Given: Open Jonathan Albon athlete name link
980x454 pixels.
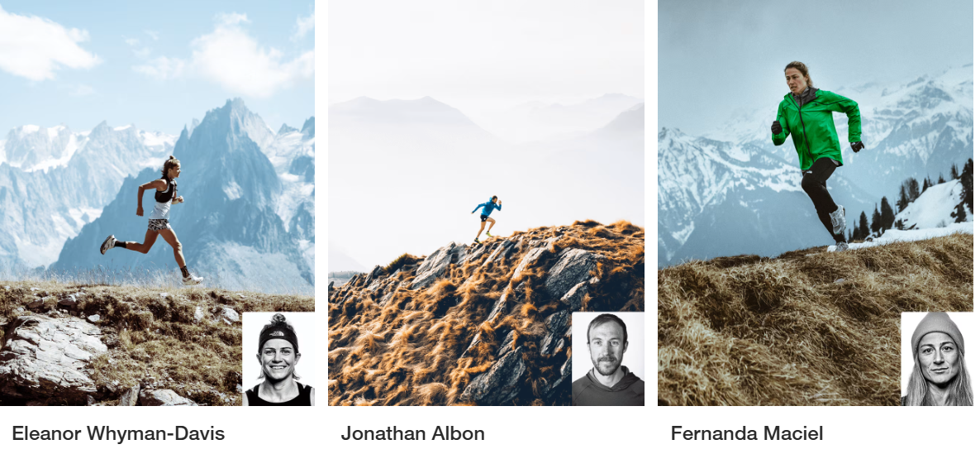Looking at the screenshot, I should click(x=412, y=433).
